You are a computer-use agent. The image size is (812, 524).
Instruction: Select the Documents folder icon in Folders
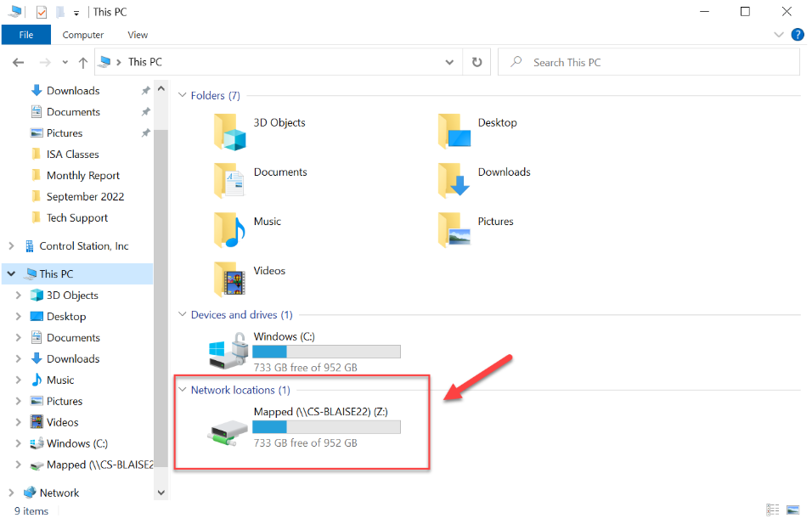(x=228, y=181)
